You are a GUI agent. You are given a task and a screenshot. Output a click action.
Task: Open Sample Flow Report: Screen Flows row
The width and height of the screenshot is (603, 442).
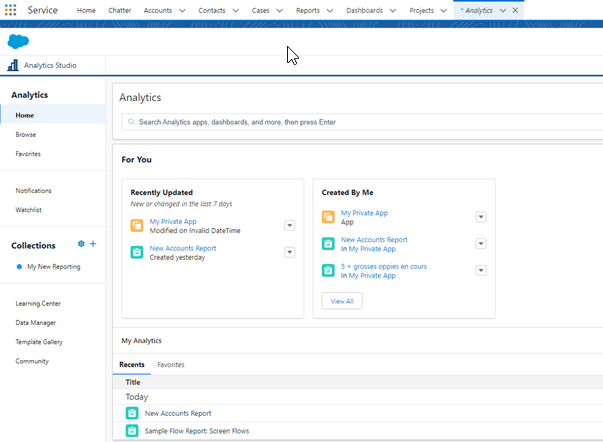pos(358,431)
